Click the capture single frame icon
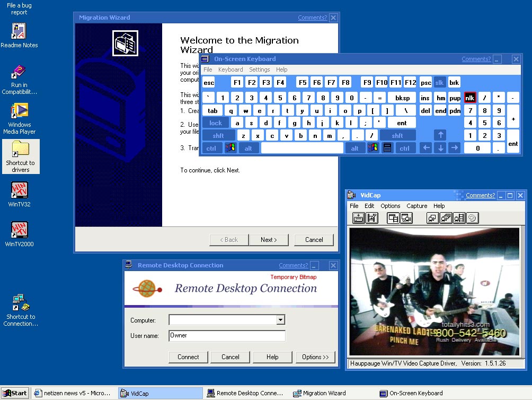This screenshot has height=400, width=532. [432, 218]
